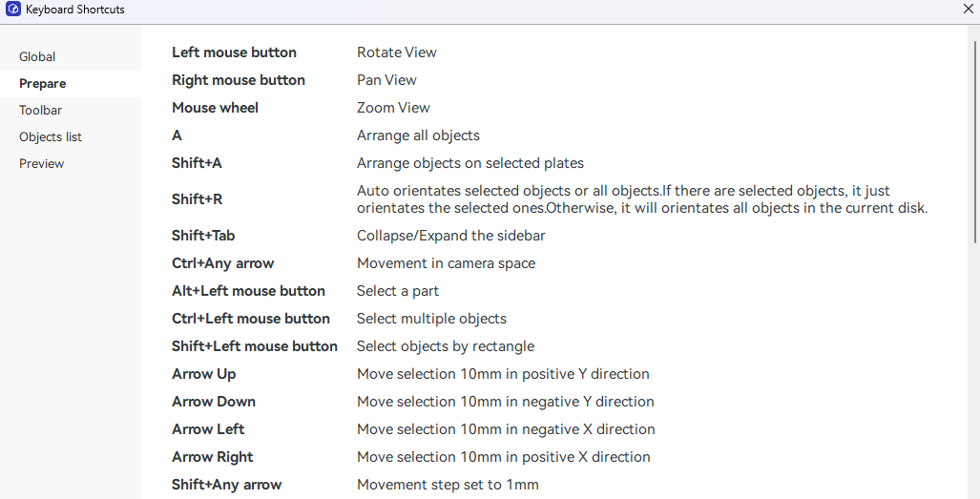Viewport: 980px width, 499px height.
Task: Select the Prepare shortcuts tab
Action: [43, 84]
